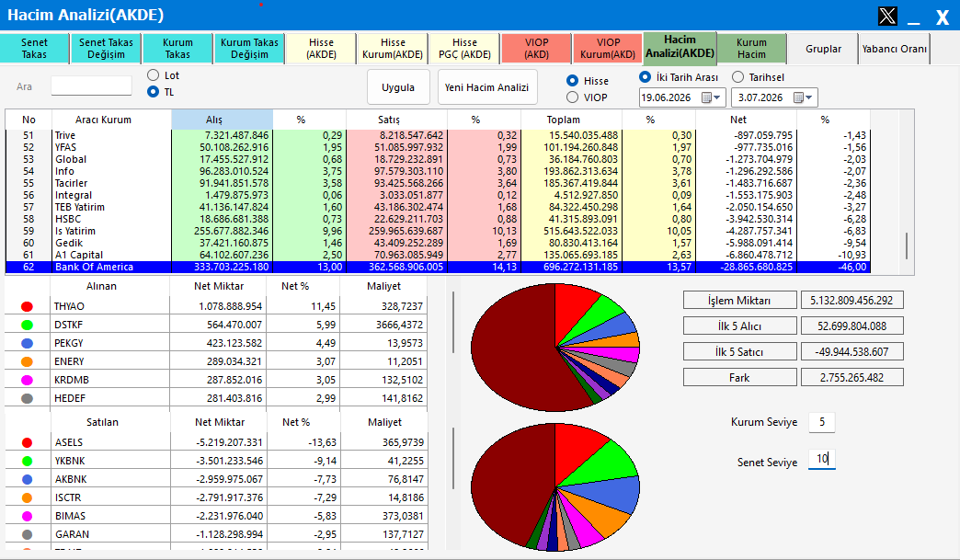Open the Yabancı Oranı tab
Screen dimensions: 960x560
(895, 49)
